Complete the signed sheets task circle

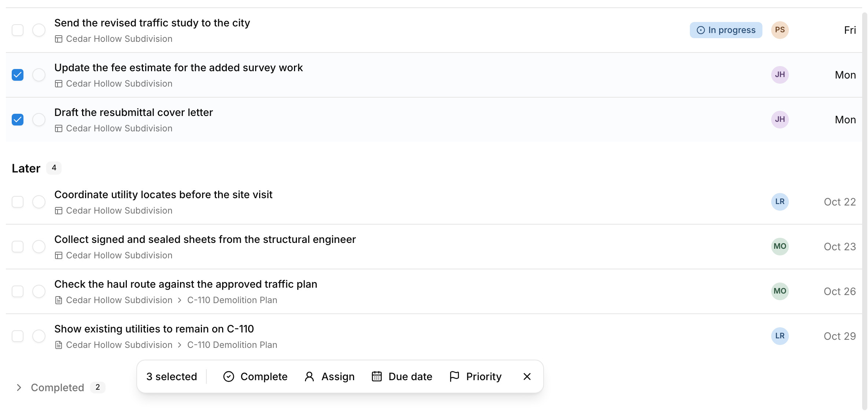pos(39,247)
